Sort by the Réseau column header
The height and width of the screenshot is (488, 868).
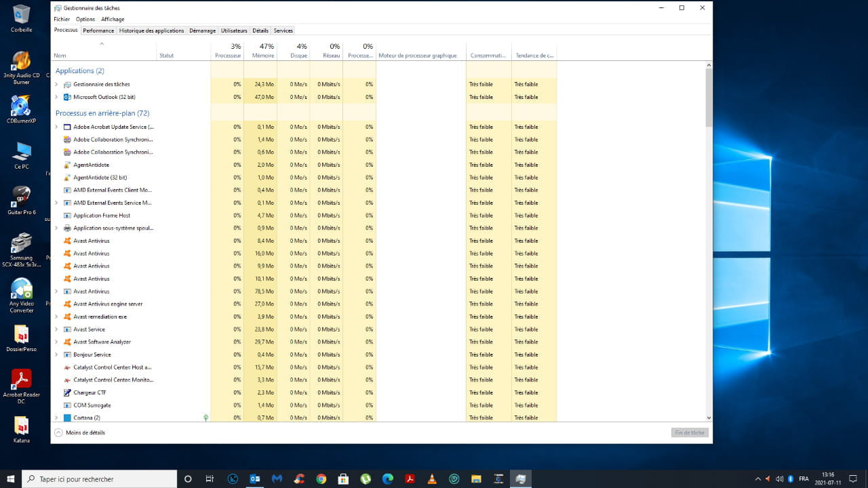(326, 51)
